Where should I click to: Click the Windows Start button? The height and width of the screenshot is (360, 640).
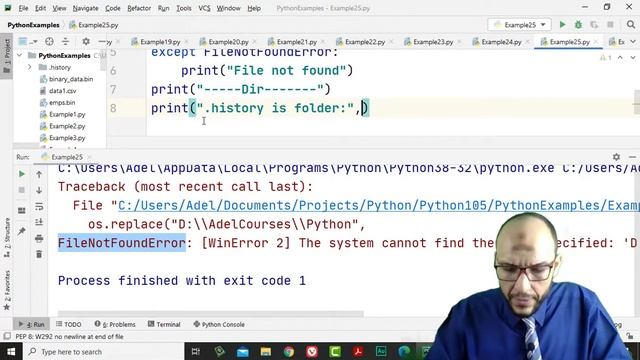(11, 351)
